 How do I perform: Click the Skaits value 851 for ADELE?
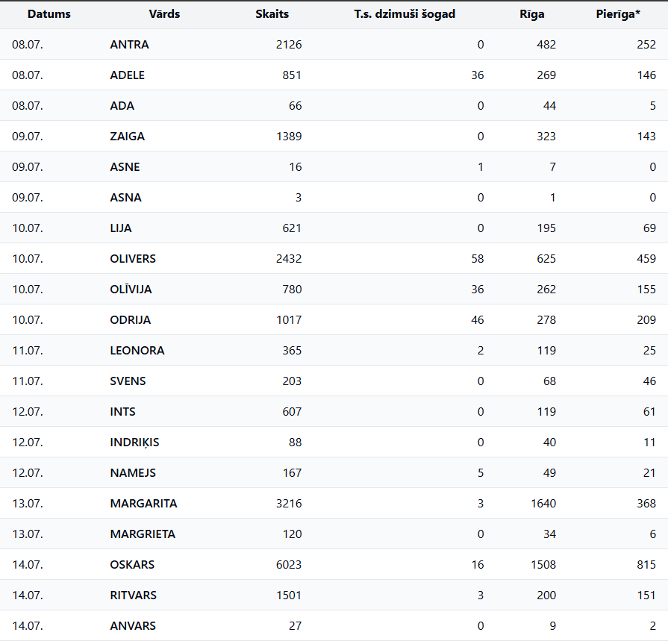tap(292, 75)
